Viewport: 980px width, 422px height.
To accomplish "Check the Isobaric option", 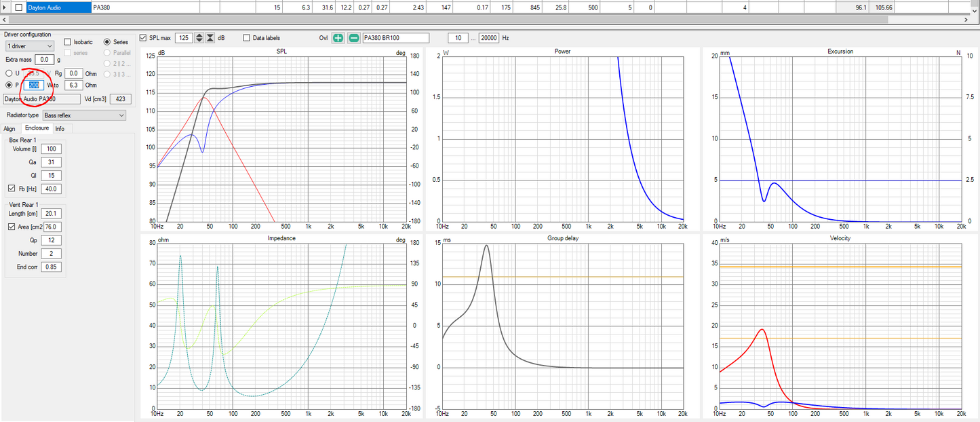I will 68,42.
